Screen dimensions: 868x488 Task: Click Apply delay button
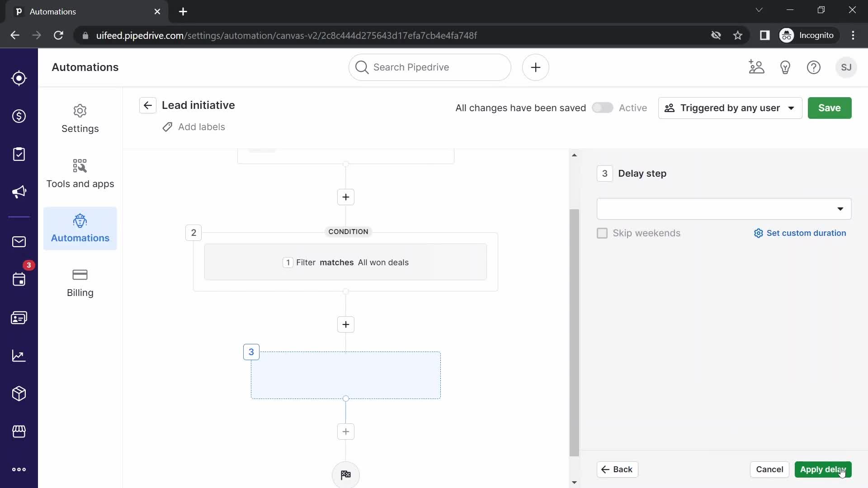[823, 469]
